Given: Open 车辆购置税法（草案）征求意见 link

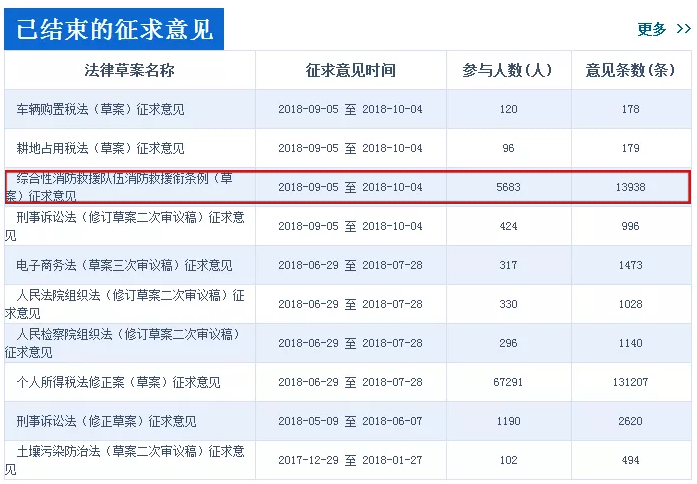Looking at the screenshot, I should (100, 109).
